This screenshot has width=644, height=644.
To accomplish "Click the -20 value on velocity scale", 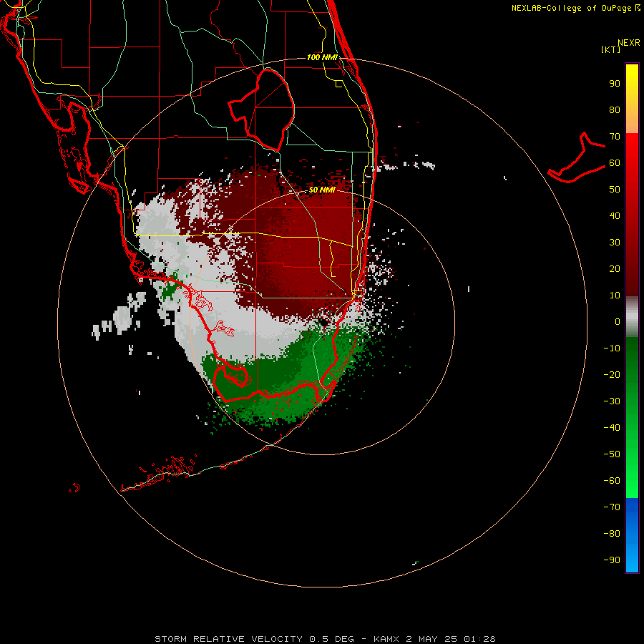I will click(x=612, y=374).
